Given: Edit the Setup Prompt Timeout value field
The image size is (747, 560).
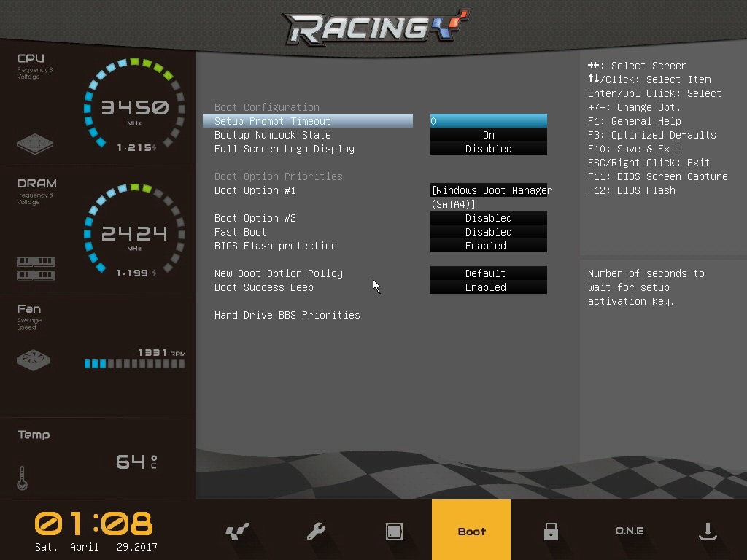Looking at the screenshot, I should (488, 121).
